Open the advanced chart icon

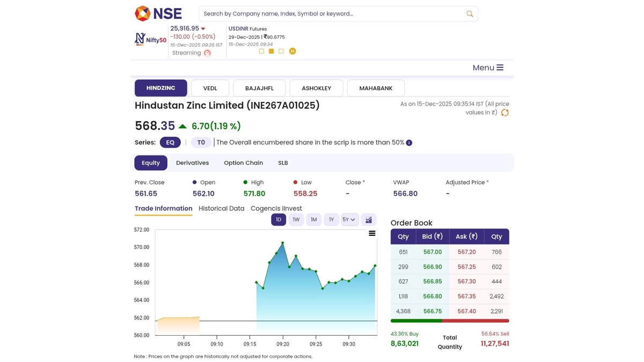[x=369, y=220]
